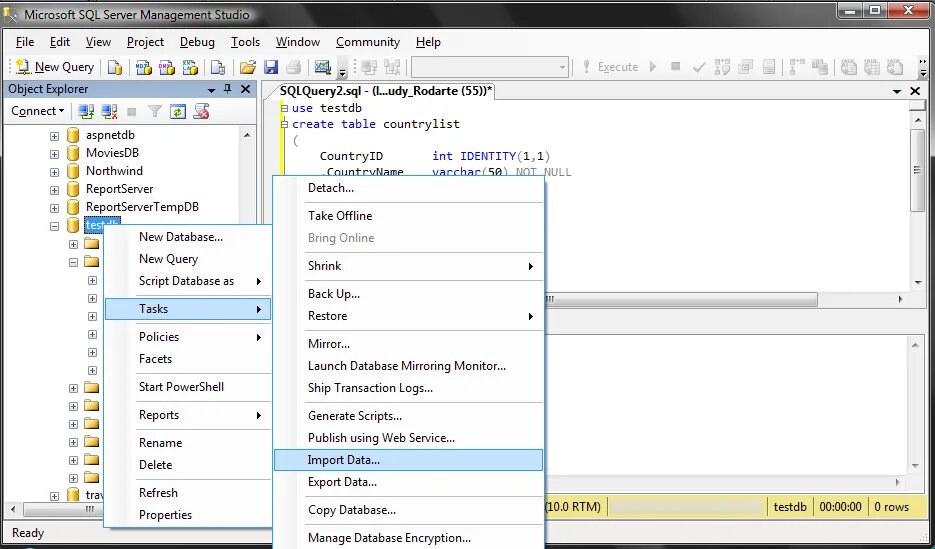This screenshot has height=549, width=935.
Task: Click the query editor horizontal scrollbar
Action: (681, 299)
